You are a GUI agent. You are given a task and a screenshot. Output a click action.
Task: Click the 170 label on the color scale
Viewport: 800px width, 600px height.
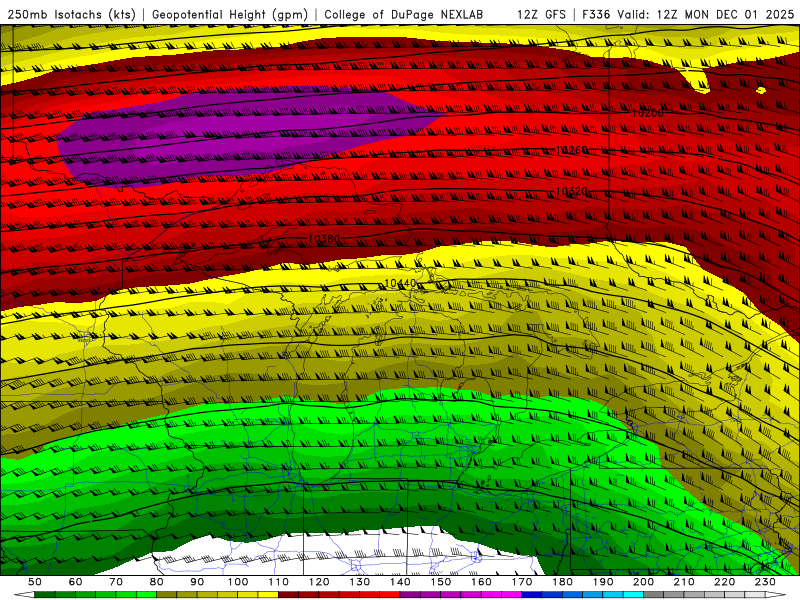[x=522, y=582]
